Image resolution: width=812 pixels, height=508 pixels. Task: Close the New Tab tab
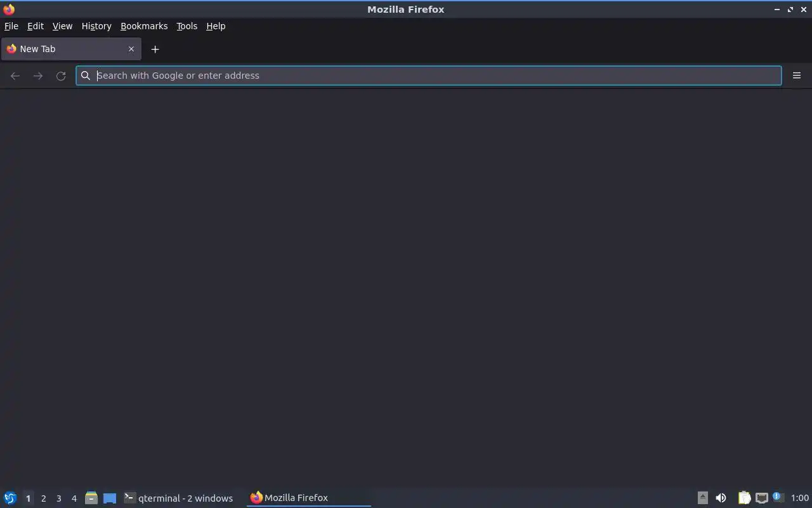tap(131, 49)
